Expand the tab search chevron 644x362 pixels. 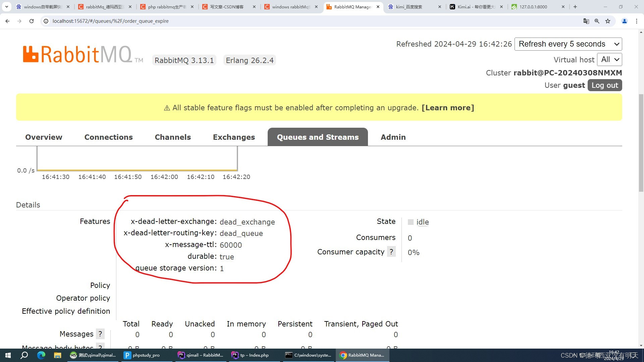pyautogui.click(x=6, y=7)
